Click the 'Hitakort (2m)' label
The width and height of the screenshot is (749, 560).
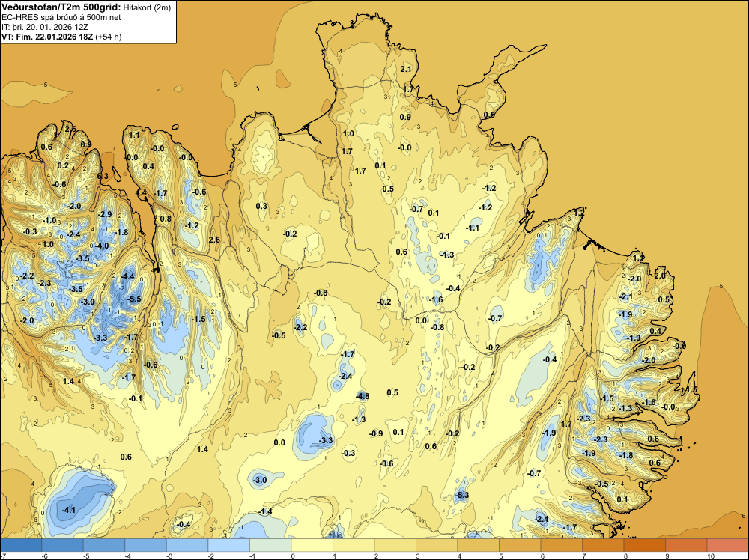click(147, 7)
